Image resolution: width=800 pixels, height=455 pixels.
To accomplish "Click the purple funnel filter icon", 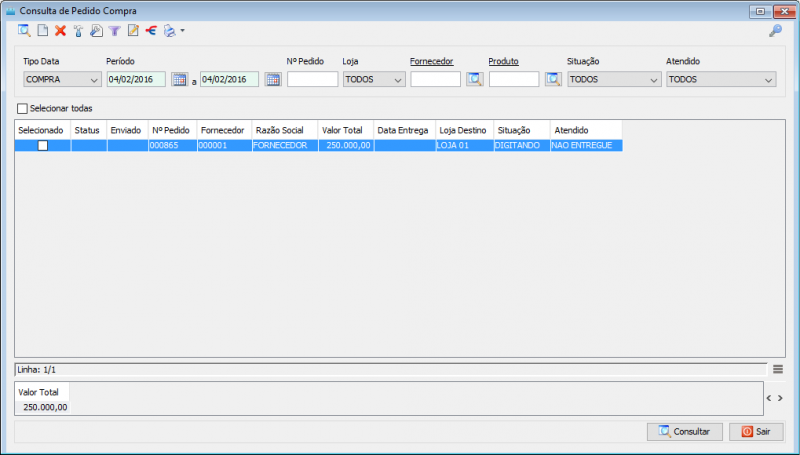I will [114, 31].
